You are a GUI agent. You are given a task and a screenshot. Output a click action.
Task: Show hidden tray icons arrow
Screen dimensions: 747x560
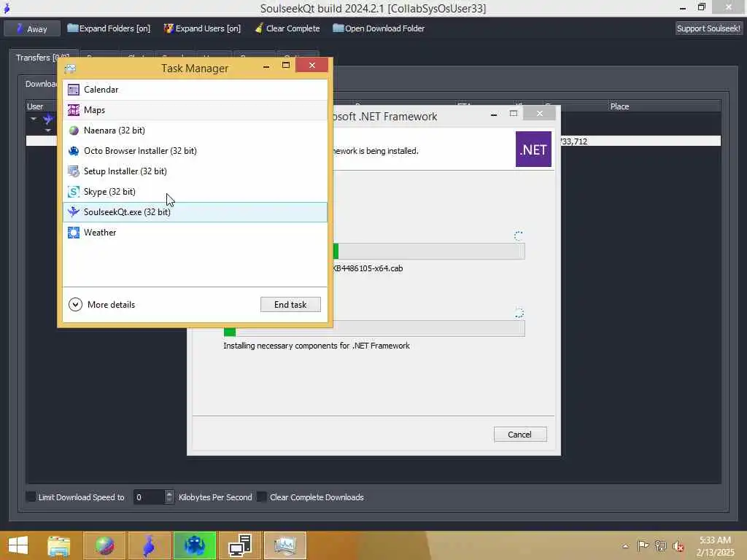625,545
